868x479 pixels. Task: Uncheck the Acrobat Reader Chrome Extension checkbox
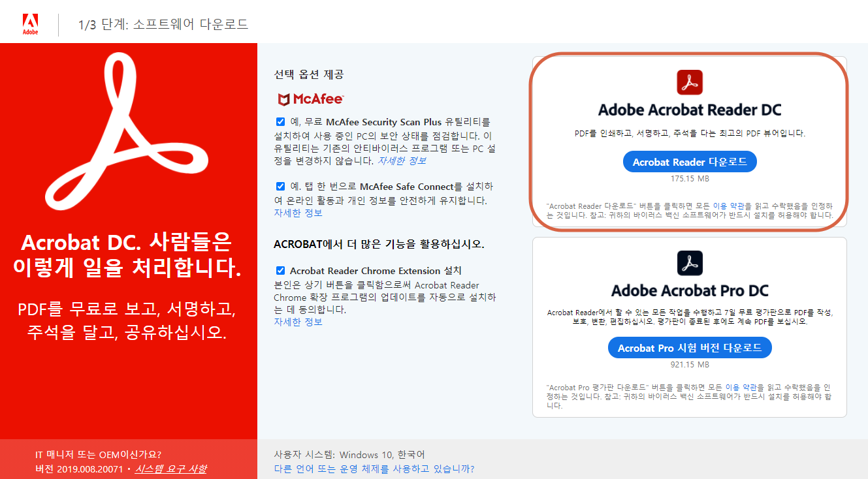point(280,270)
